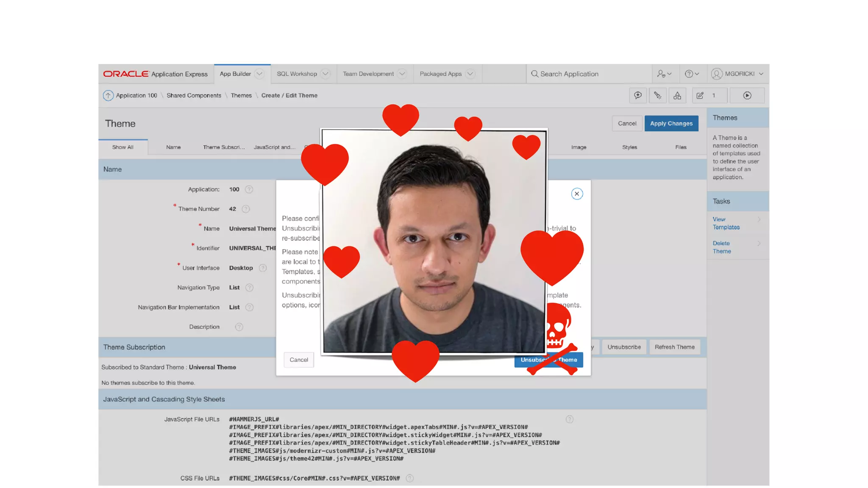The width and height of the screenshot is (868, 488).
Task: Open the SQL Workshop dropdown chevron
Action: coord(325,74)
